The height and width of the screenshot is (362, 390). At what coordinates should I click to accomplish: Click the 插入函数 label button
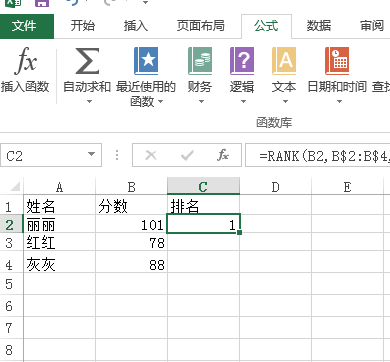pyautogui.click(x=25, y=87)
